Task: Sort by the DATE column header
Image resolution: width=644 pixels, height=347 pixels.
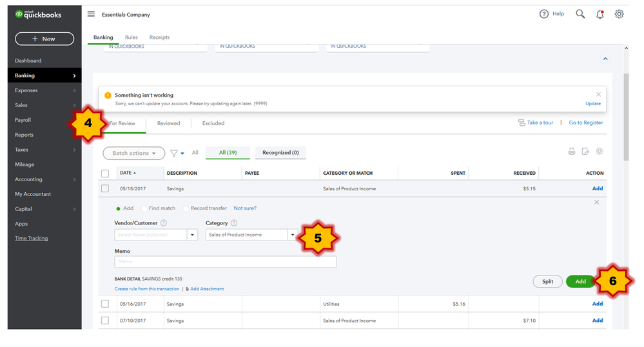Action: (128, 173)
